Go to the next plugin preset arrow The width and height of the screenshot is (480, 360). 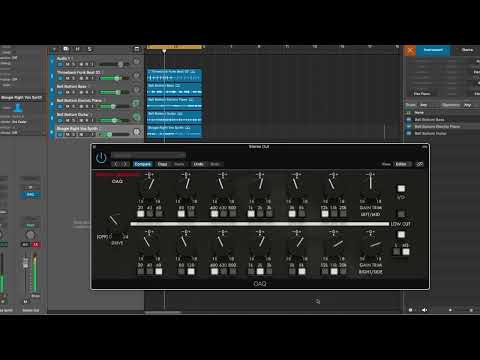coord(125,164)
